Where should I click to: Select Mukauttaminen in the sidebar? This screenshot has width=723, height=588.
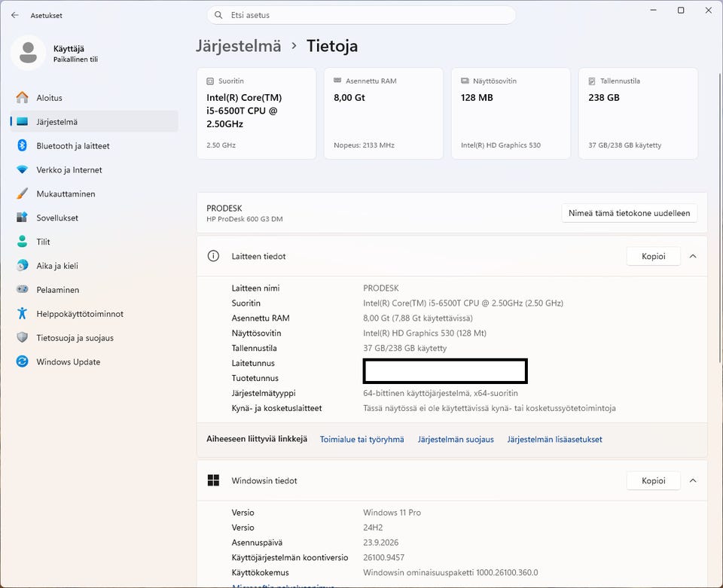coord(94,193)
